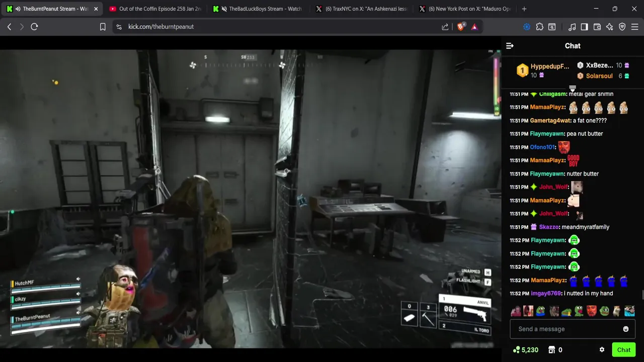Open the tab search window icon
Image resolution: width=644 pixels, height=362 pixels.
(552, 27)
